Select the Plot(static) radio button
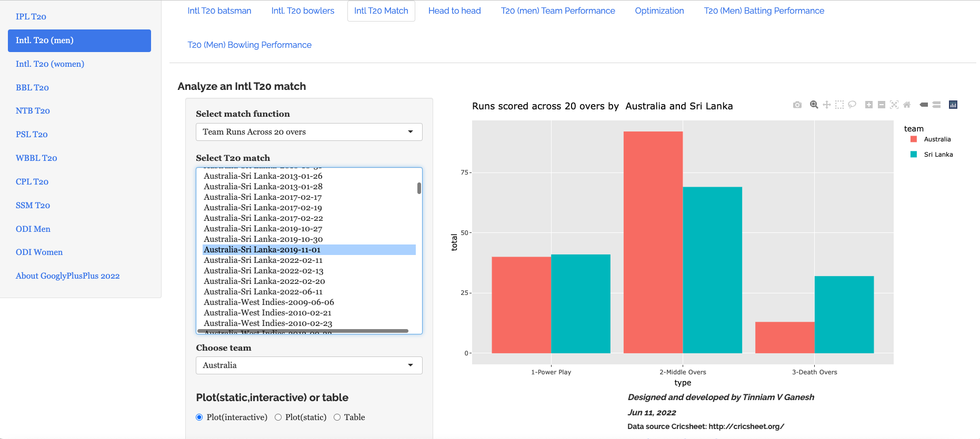This screenshot has height=439, width=980. coord(278,417)
